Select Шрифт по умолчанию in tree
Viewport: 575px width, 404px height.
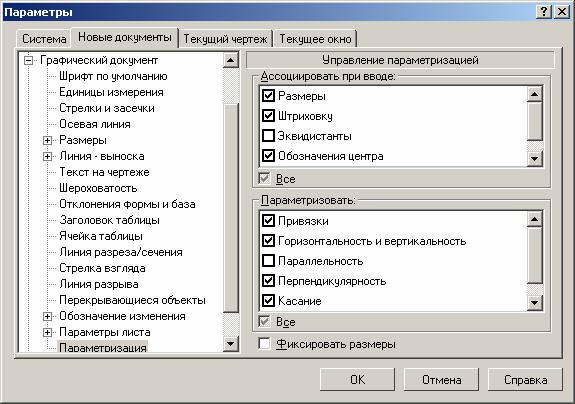point(113,76)
